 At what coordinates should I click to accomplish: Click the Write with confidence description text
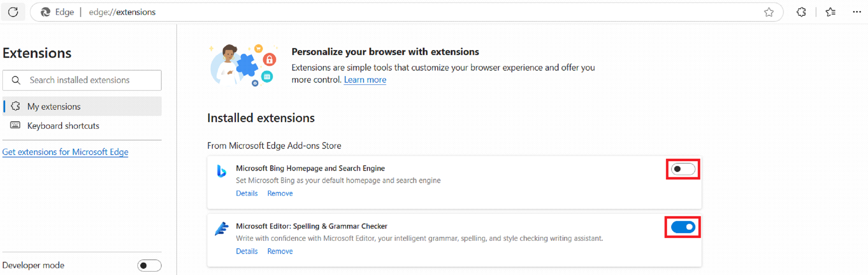420,238
